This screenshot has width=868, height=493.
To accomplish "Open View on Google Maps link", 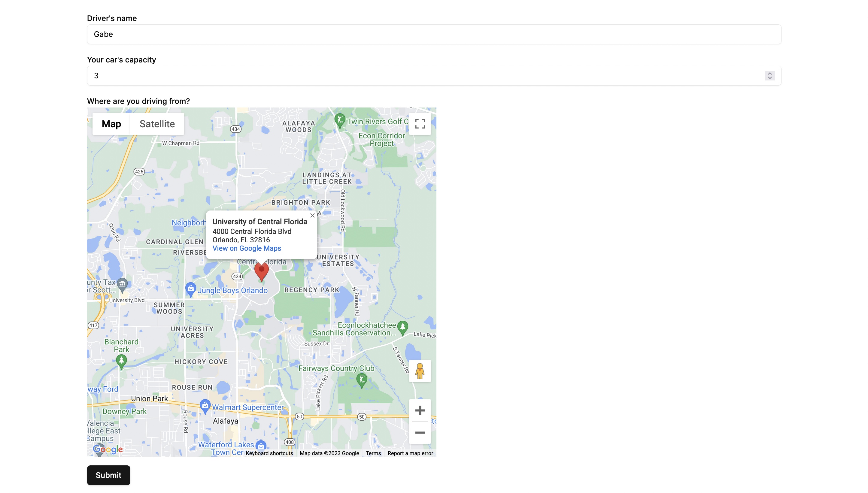I will pyautogui.click(x=247, y=248).
